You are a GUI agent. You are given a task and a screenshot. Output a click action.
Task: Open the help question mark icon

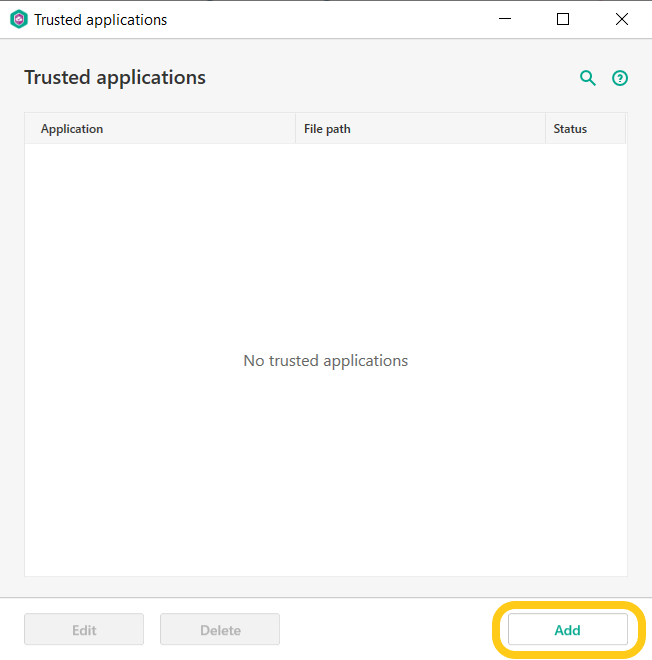[x=620, y=78]
